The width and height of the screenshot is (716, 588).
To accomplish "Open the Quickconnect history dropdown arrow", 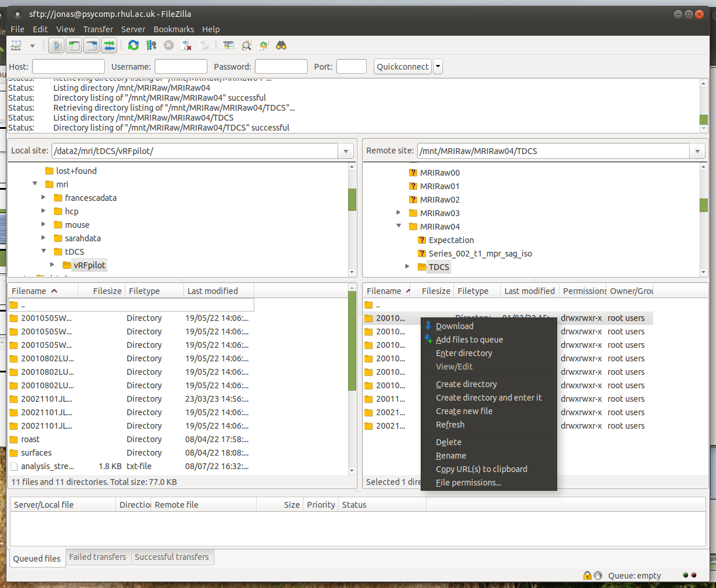I will pos(438,67).
